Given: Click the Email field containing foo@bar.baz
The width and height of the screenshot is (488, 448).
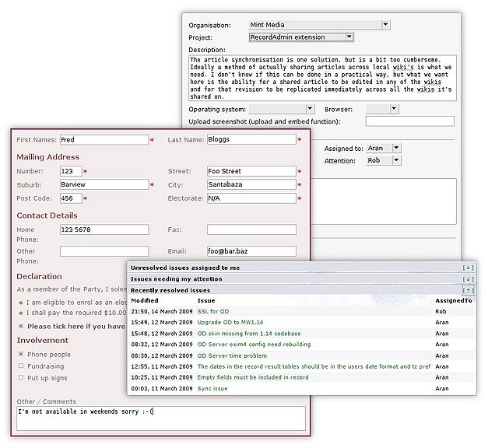Looking at the screenshot, I should (251, 251).
